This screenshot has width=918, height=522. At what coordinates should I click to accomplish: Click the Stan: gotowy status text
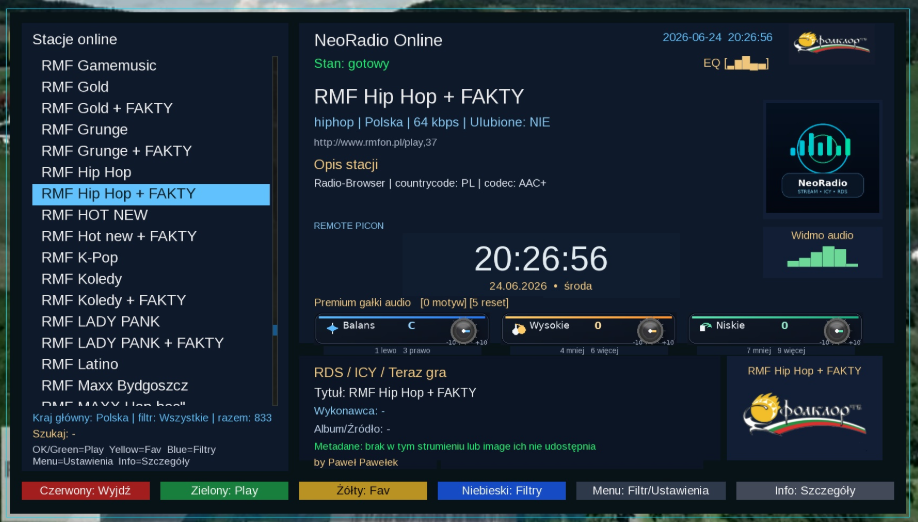pos(351,64)
